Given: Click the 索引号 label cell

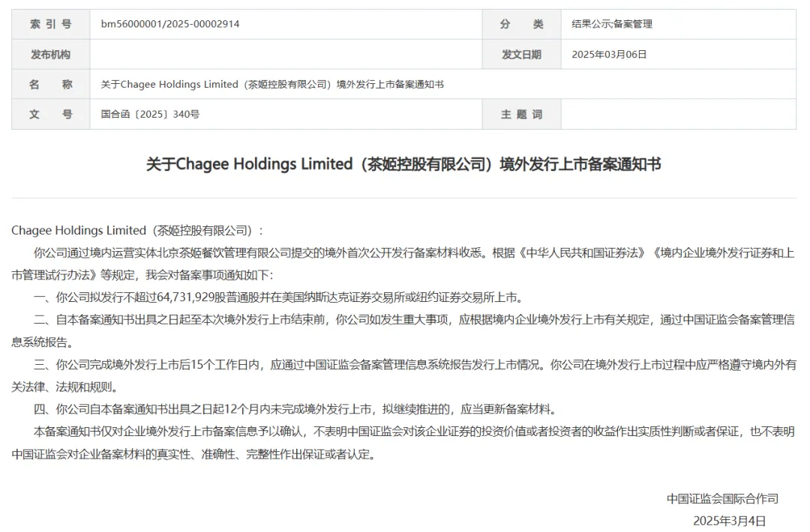Looking at the screenshot, I should [51, 24].
